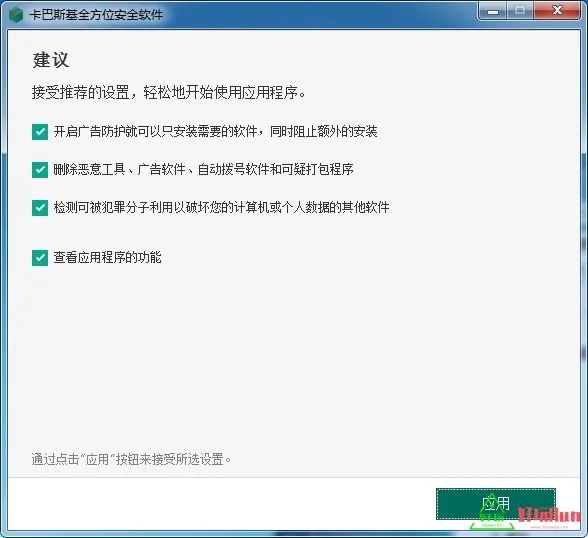Click label text 开启广告防护就可以只安装需要的软件
The image size is (588, 538).
tap(156, 132)
